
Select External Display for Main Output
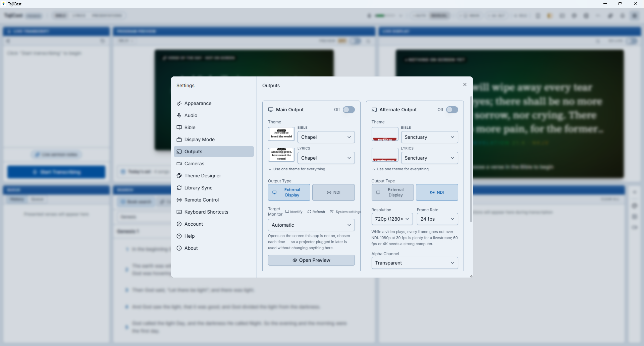coord(289,192)
